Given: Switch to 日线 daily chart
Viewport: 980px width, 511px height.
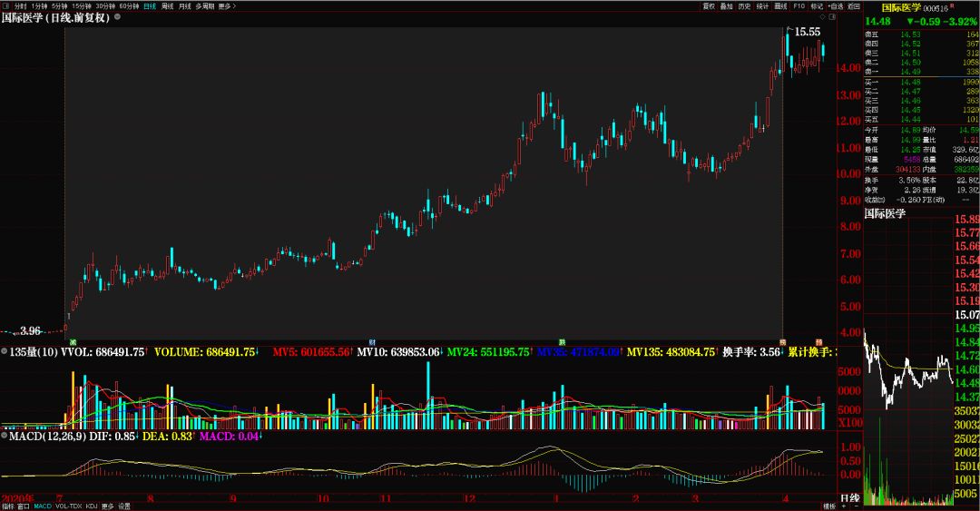Looking at the screenshot, I should (150, 6).
